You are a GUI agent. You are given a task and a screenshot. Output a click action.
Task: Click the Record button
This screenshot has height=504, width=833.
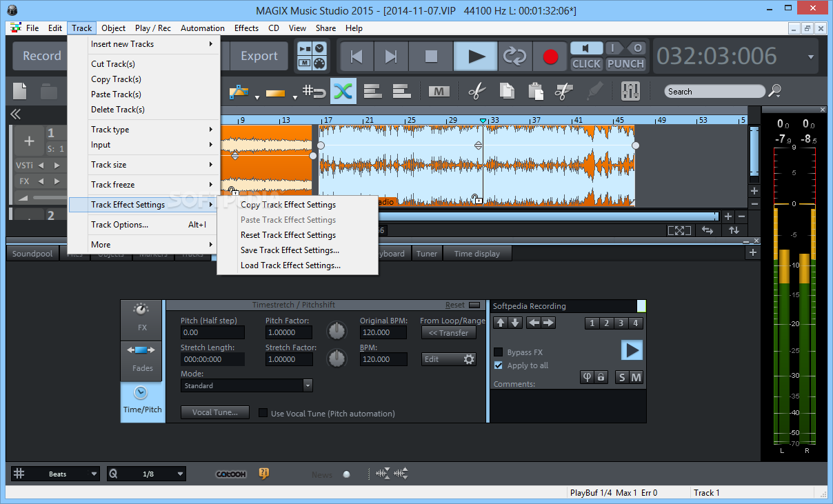42,57
